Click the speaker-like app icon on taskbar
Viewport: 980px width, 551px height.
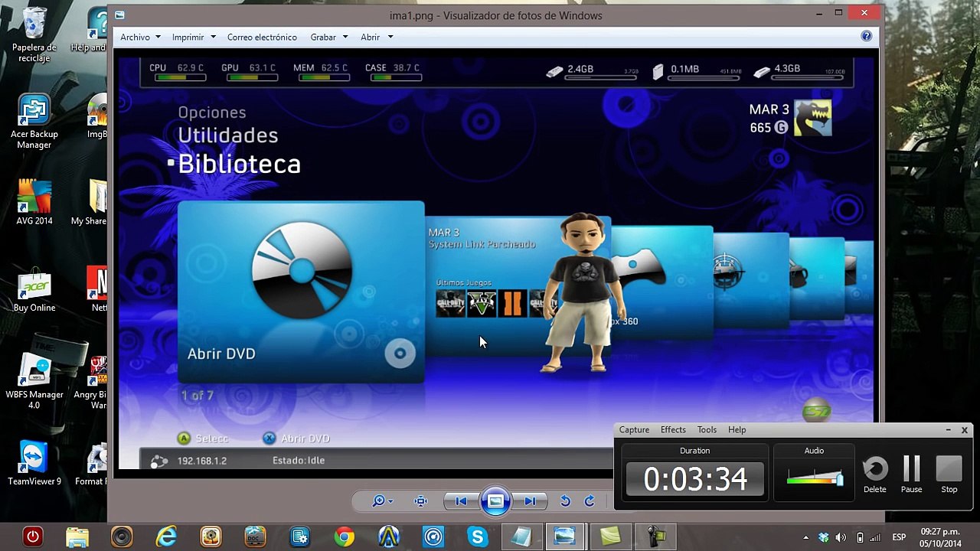point(122,537)
